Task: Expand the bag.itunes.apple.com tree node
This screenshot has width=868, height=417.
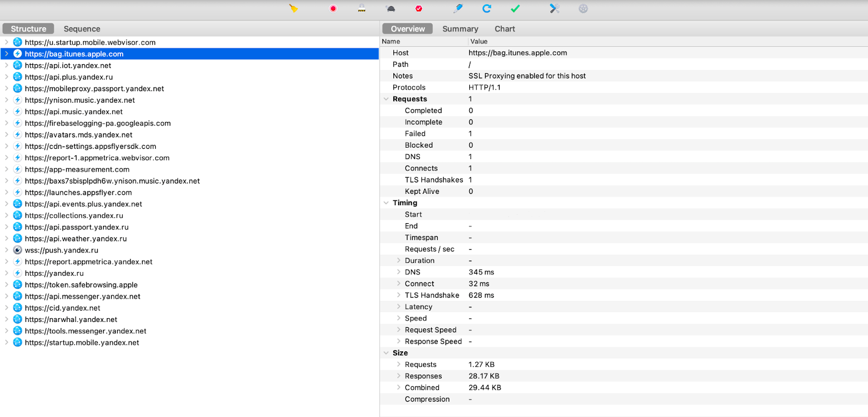Action: 7,54
